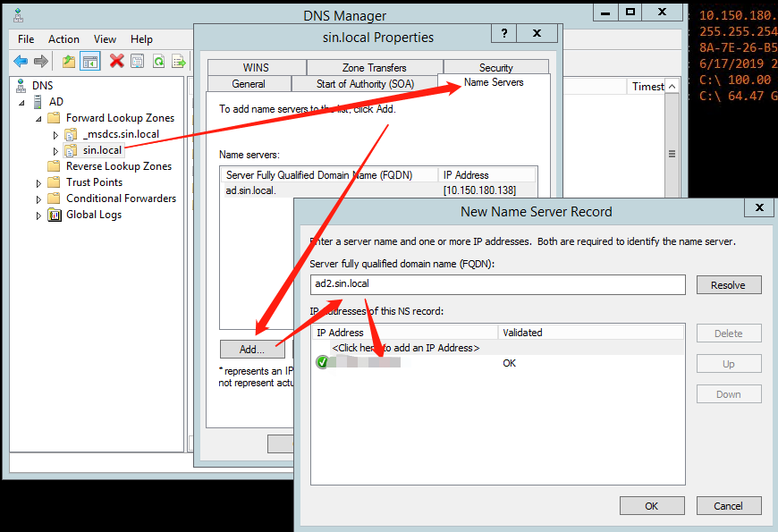Screen dimensions: 778x532
Task: Select Conditional Forwarders tree item
Action: pos(121,198)
